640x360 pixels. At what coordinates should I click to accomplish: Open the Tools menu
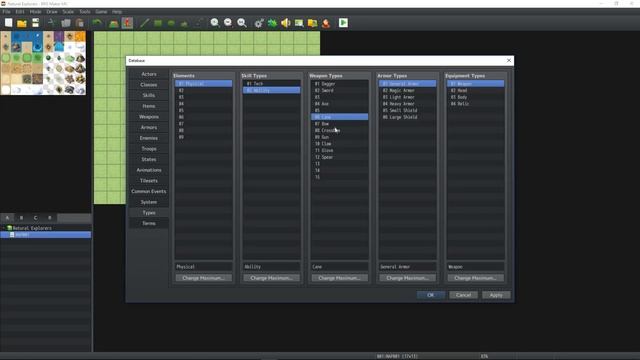coord(85,12)
